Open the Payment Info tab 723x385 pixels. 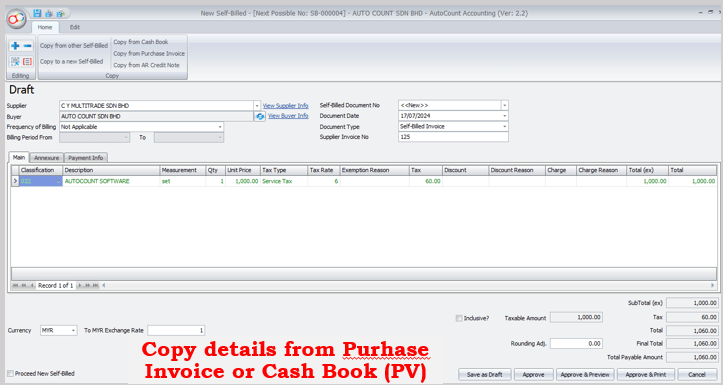pyautogui.click(x=86, y=158)
